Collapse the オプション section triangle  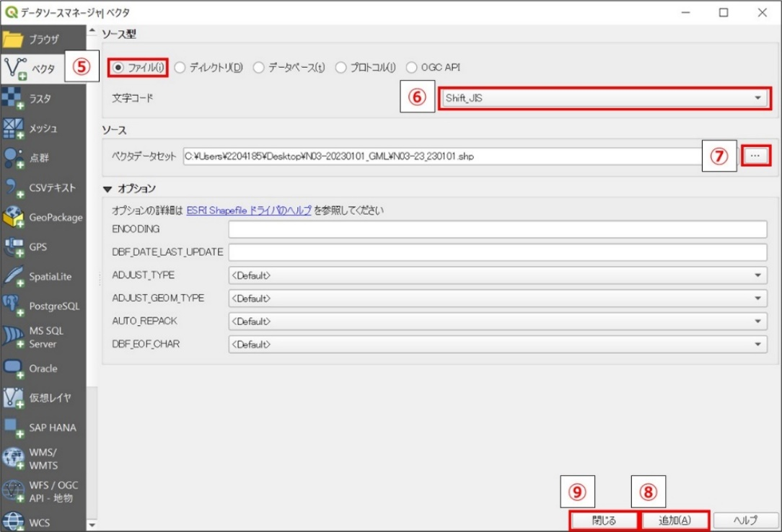(107, 189)
